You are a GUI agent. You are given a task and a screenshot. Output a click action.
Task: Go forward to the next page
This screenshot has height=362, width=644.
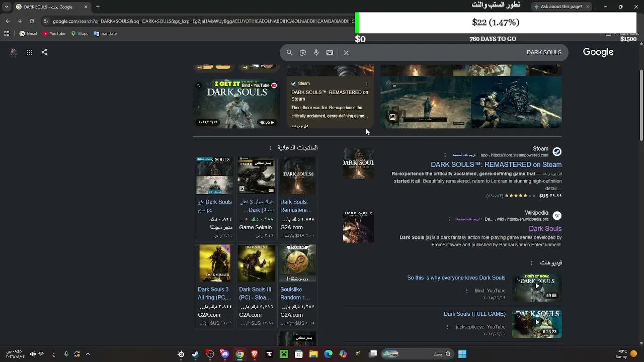[x=20, y=21]
